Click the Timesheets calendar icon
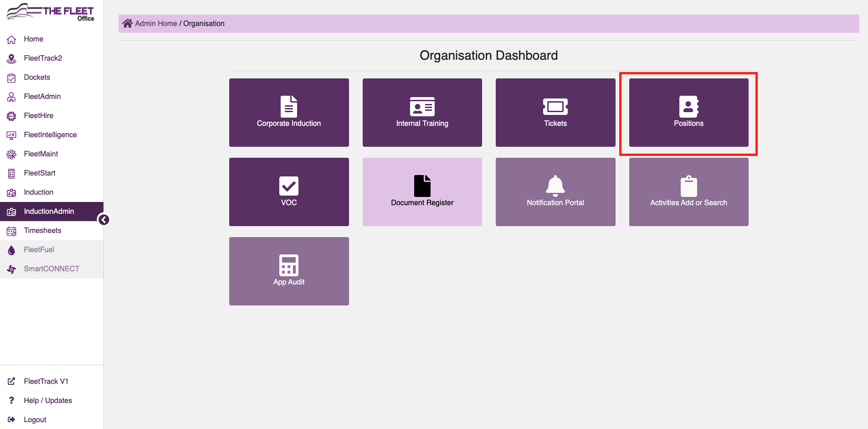The height and width of the screenshot is (429, 868). (x=11, y=231)
